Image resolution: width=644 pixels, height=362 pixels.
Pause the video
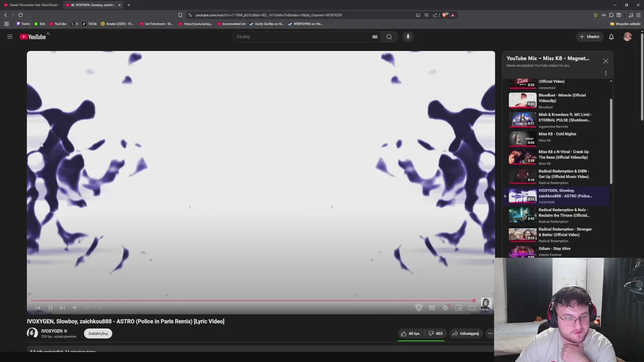tap(50, 308)
